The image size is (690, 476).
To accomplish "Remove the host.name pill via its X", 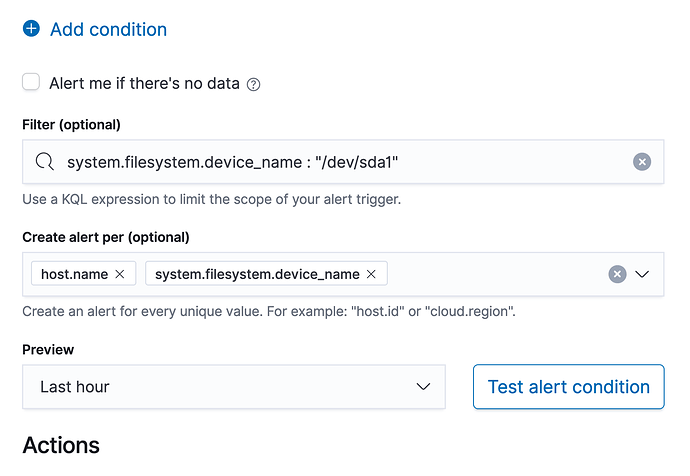I will 120,274.
